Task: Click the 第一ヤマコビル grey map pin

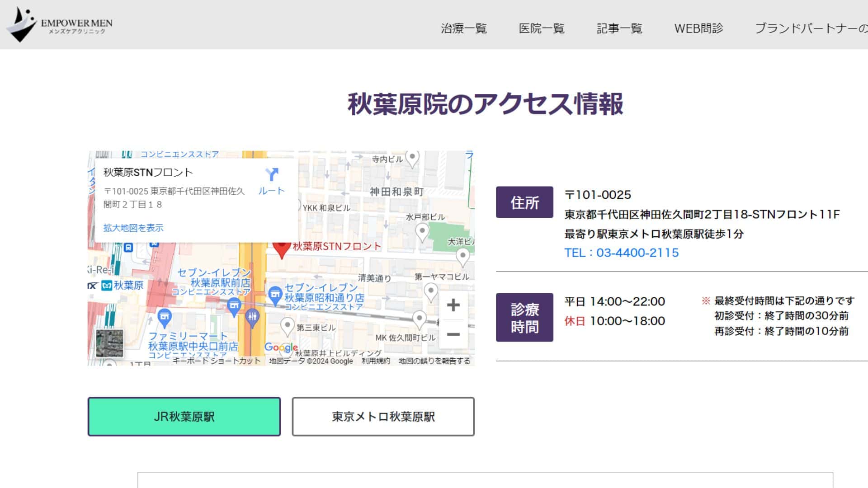Action: (430, 292)
